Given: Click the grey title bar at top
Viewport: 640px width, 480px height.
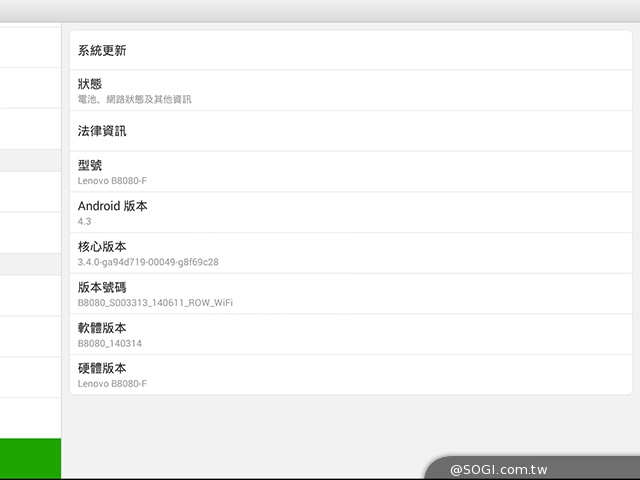Looking at the screenshot, I should (x=320, y=11).
